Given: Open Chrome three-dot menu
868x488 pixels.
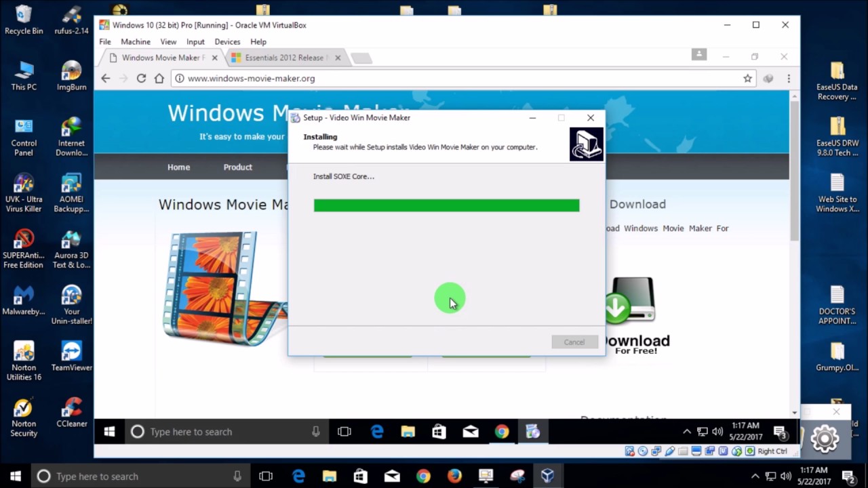Looking at the screenshot, I should tap(788, 79).
